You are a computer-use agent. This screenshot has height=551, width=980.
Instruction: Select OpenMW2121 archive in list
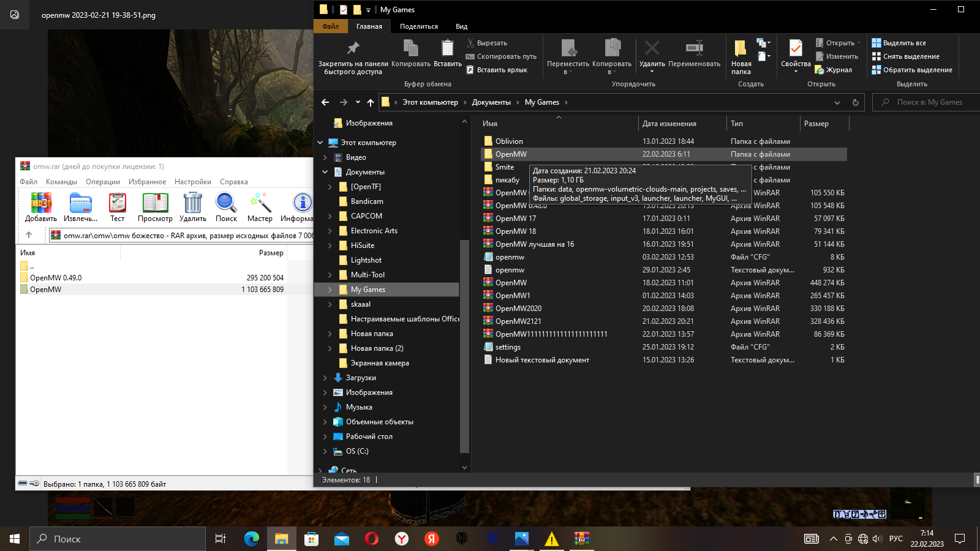pos(518,321)
